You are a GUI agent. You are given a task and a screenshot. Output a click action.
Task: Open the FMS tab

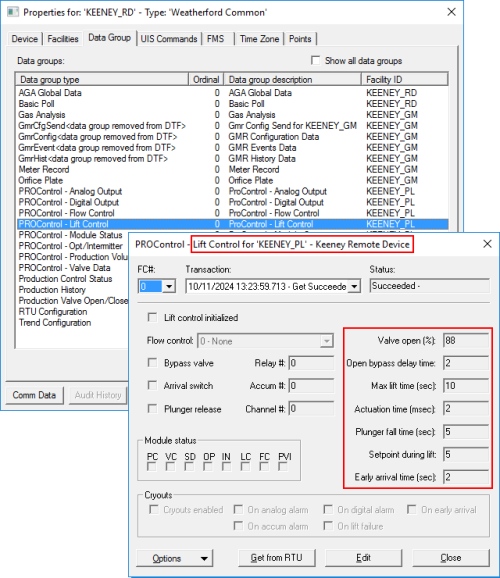tap(216, 39)
